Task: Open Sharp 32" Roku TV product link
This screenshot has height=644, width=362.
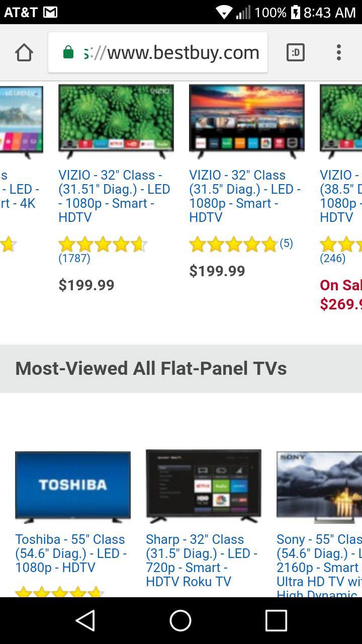Action: (x=202, y=560)
